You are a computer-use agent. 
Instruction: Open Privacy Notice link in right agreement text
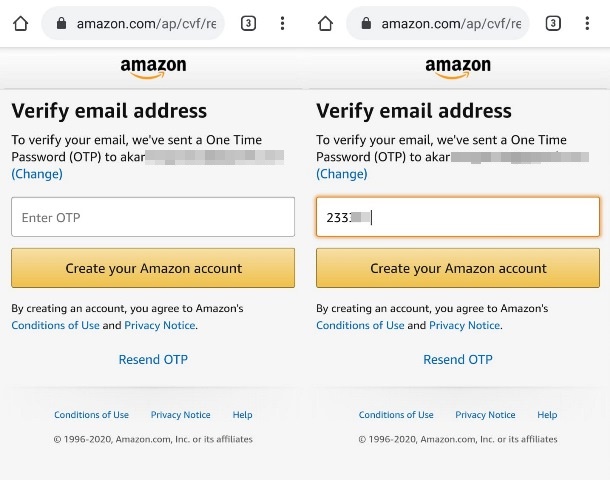point(465,325)
